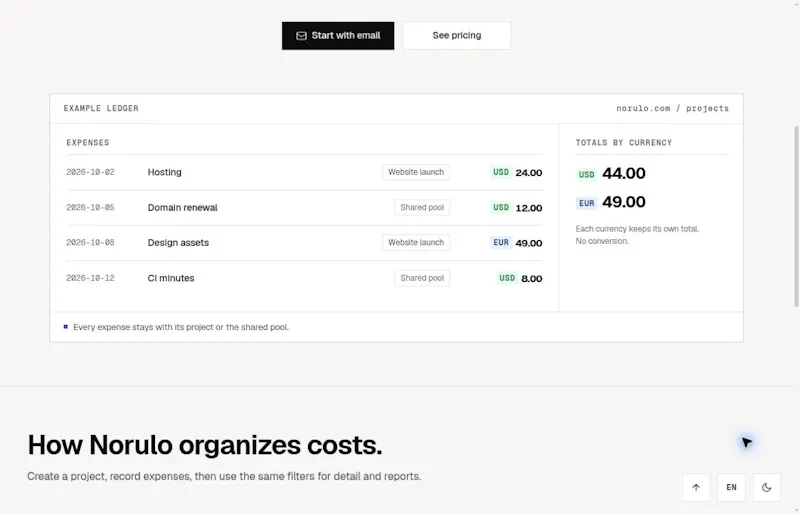
Task: Click the 8.00 amount
Action: (532, 279)
